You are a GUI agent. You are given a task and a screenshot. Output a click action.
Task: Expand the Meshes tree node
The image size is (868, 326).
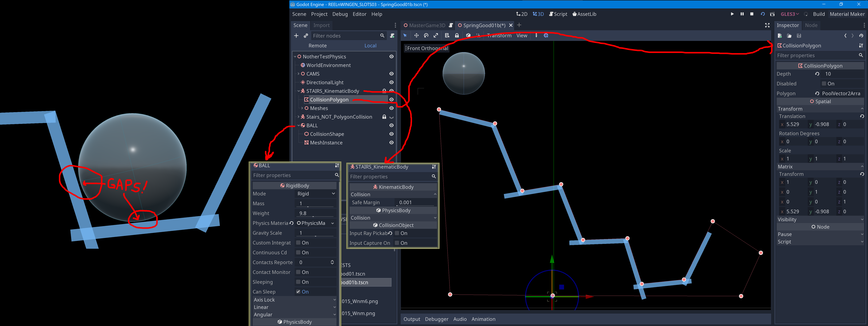302,108
